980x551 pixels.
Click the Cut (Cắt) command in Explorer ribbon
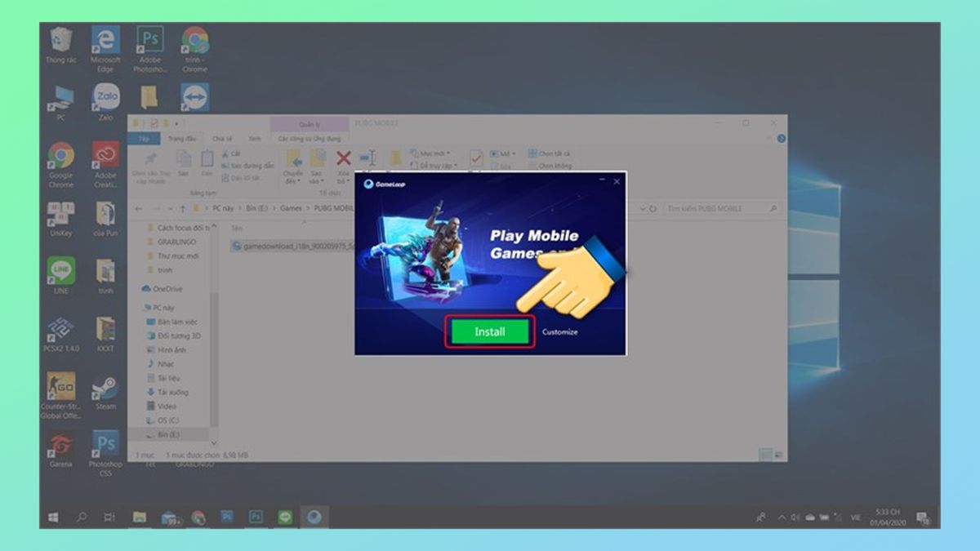231,153
